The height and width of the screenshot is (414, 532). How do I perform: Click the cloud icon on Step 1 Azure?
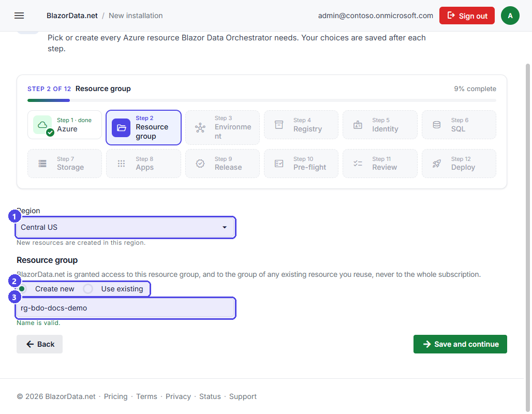[42, 125]
